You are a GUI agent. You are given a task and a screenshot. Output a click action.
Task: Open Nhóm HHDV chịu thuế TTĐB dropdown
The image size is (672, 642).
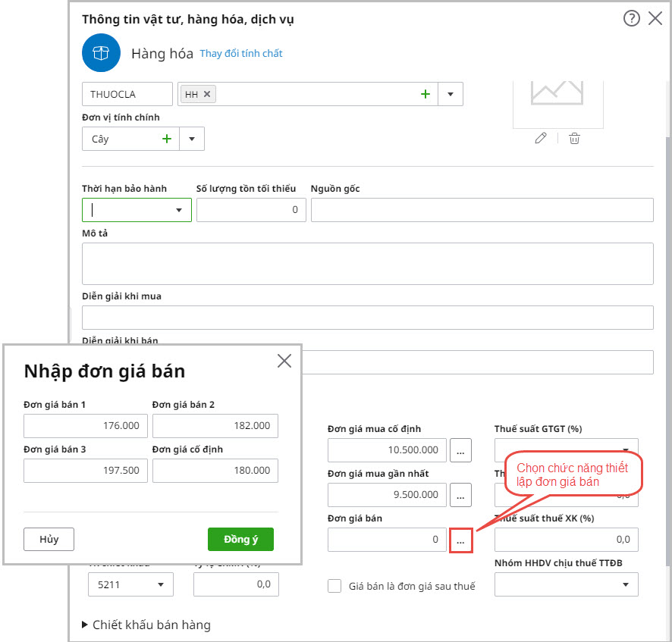(625, 584)
